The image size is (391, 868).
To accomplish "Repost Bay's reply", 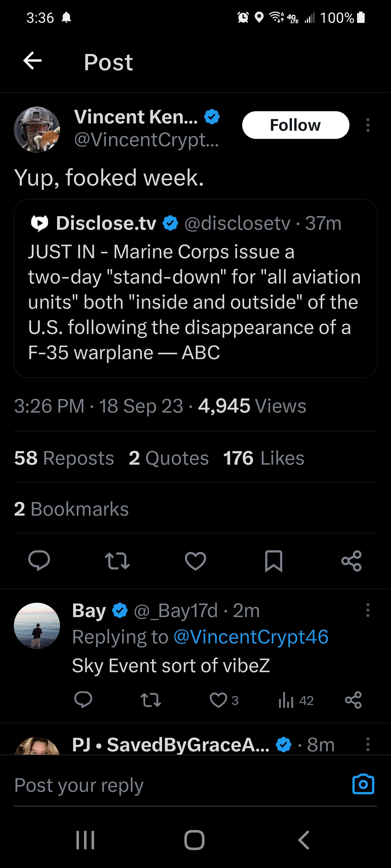I will [x=151, y=700].
